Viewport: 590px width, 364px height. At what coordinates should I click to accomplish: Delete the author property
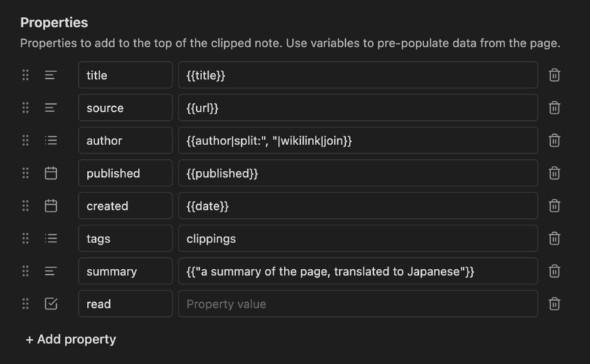coord(555,141)
